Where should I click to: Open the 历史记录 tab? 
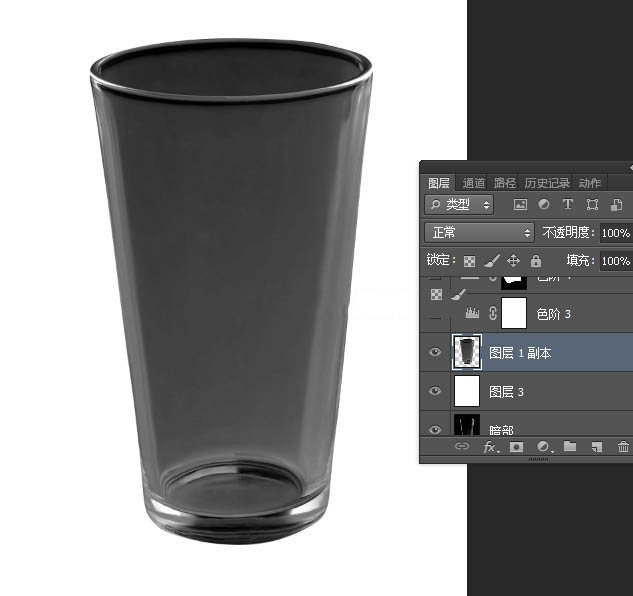(x=547, y=183)
